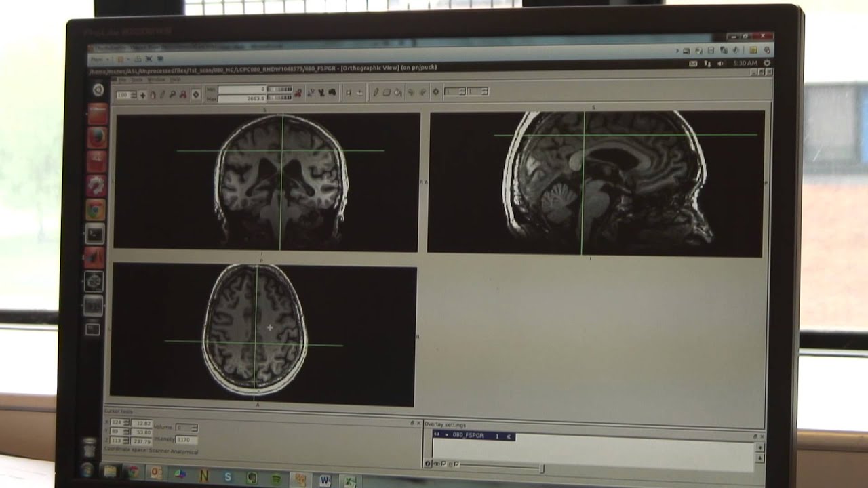
Task: Open Ubuntu Dash home in launcher
Action: [98, 89]
